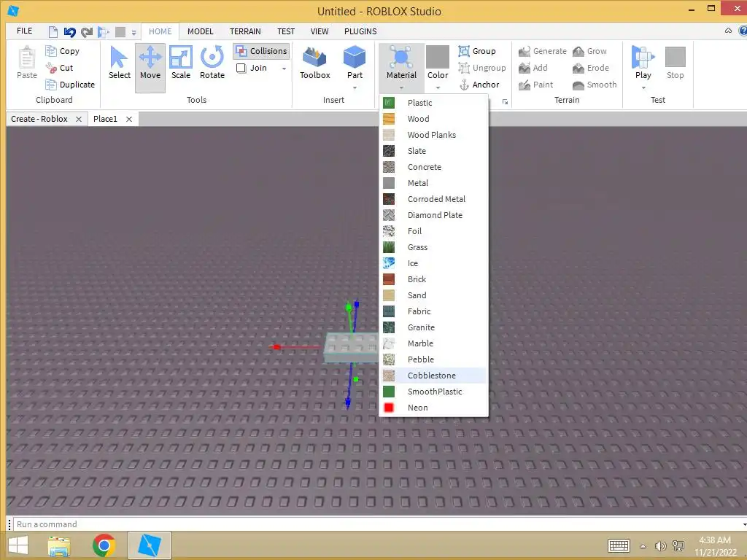Viewport: 747px width, 560px height.
Task: Collapse the ribbon with the caret icon
Action: tap(728, 31)
